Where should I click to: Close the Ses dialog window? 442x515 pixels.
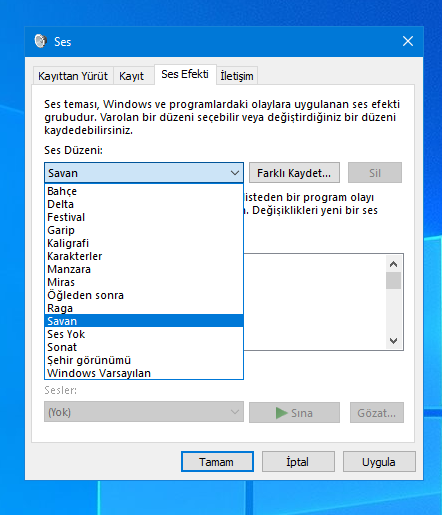coord(408,41)
